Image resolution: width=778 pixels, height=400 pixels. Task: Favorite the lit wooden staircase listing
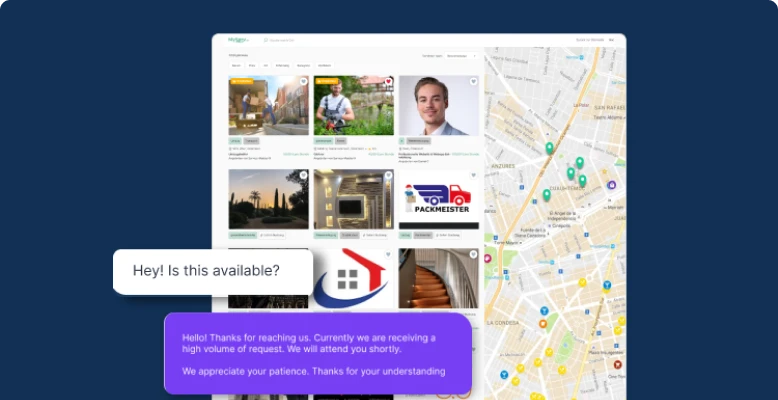(x=473, y=255)
